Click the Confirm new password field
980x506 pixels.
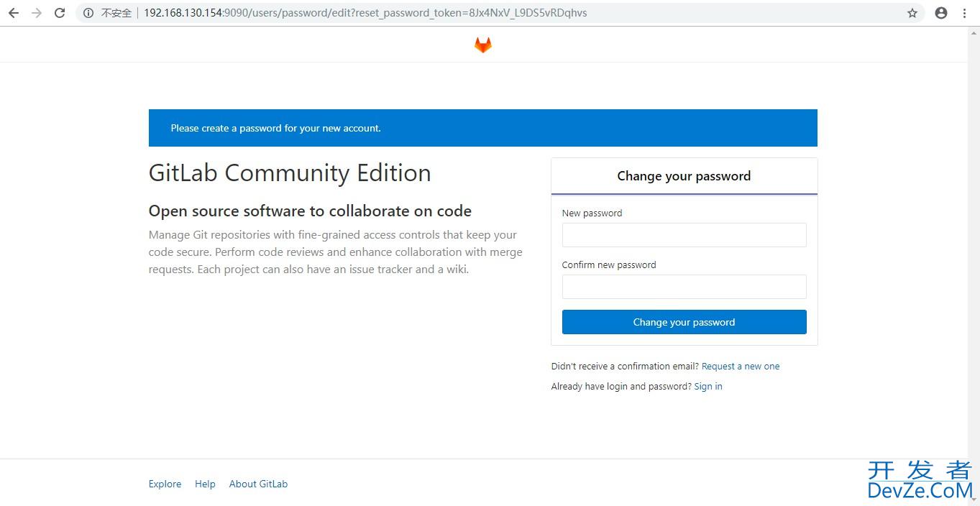click(x=684, y=287)
